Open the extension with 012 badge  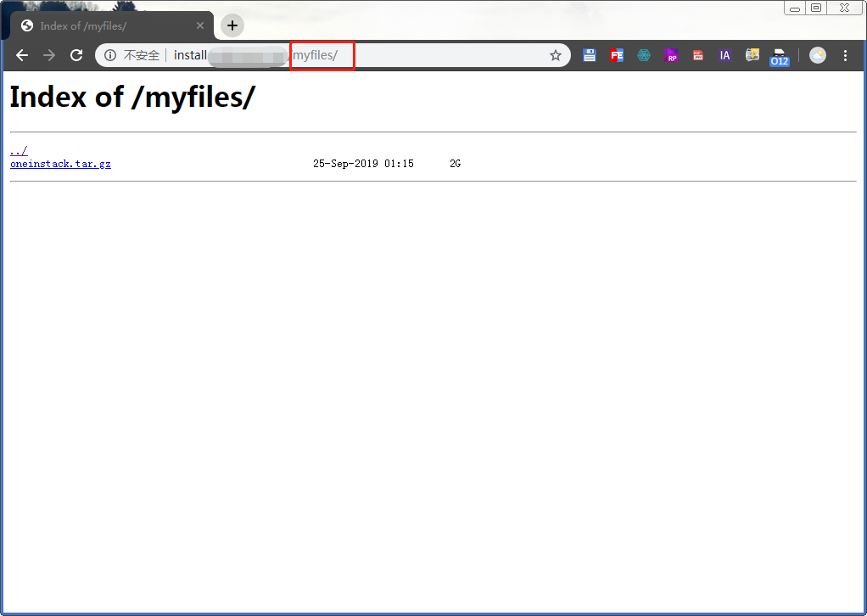tap(779, 57)
